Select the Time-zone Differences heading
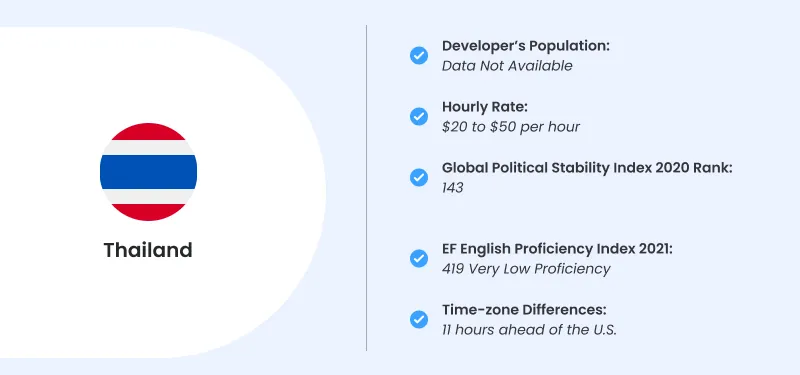 (x=524, y=310)
